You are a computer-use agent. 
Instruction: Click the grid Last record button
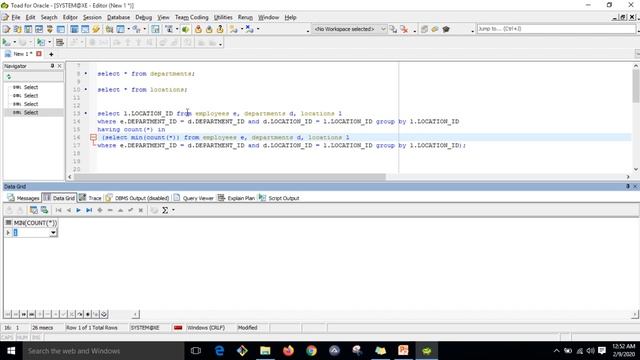89,210
